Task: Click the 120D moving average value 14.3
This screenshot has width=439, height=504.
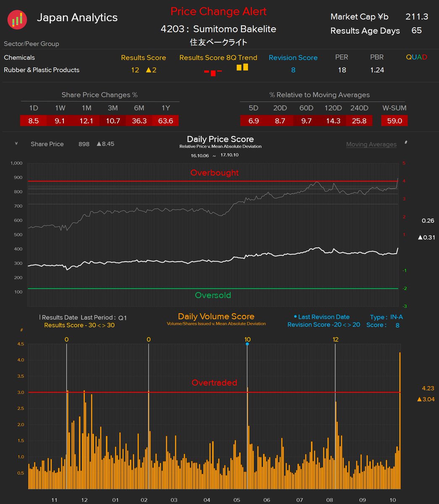Action: tap(333, 121)
